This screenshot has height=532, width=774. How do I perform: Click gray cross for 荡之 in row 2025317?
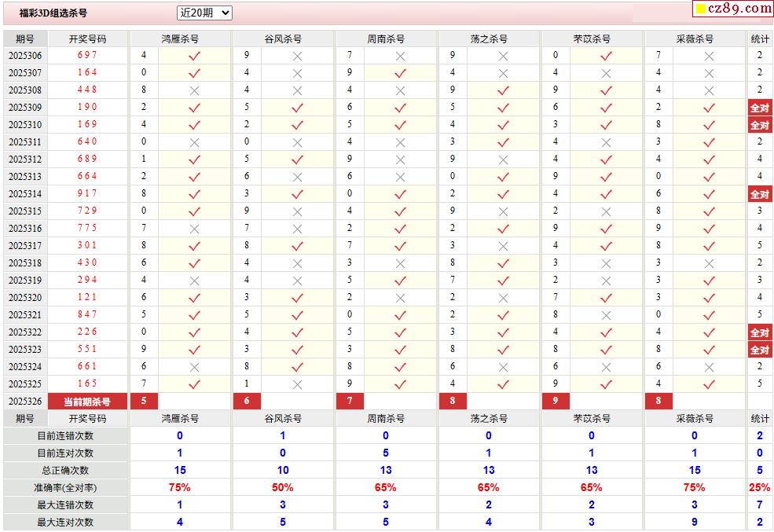pos(503,246)
